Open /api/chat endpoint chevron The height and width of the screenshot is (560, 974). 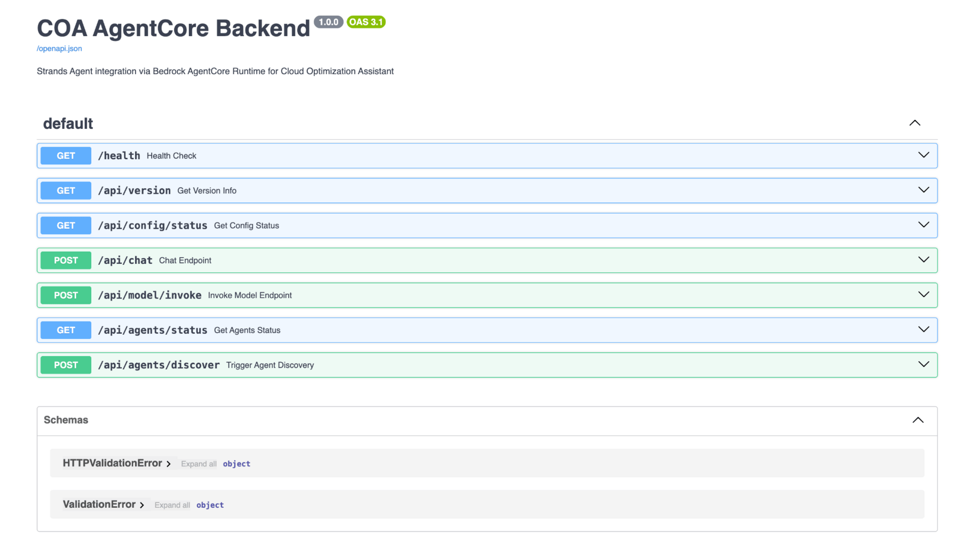(x=923, y=260)
